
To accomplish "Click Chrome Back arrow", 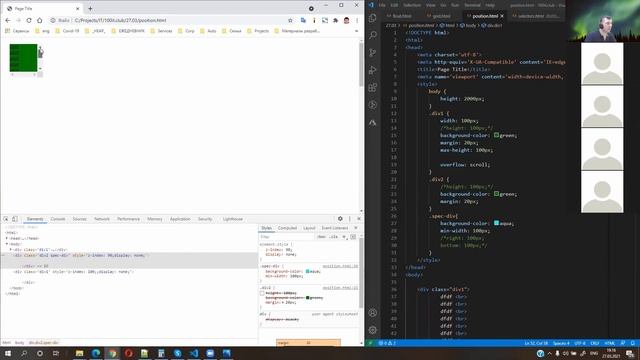I will pyautogui.click(x=8, y=20).
